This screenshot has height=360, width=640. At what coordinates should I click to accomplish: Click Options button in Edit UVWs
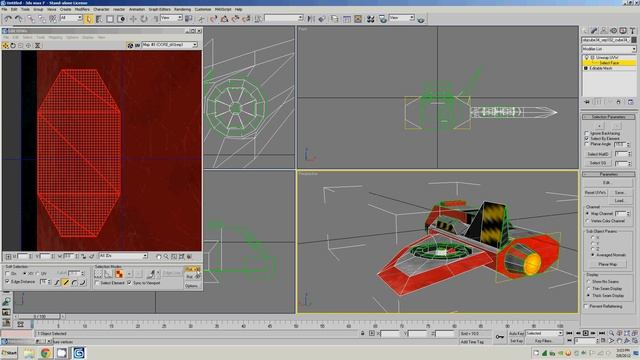pyautogui.click(x=191, y=286)
